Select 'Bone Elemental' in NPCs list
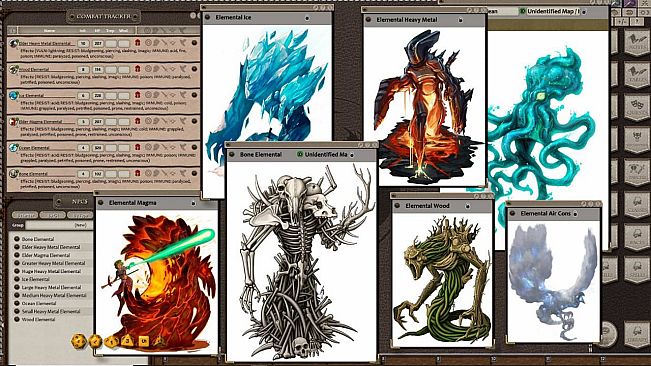 tap(38, 239)
